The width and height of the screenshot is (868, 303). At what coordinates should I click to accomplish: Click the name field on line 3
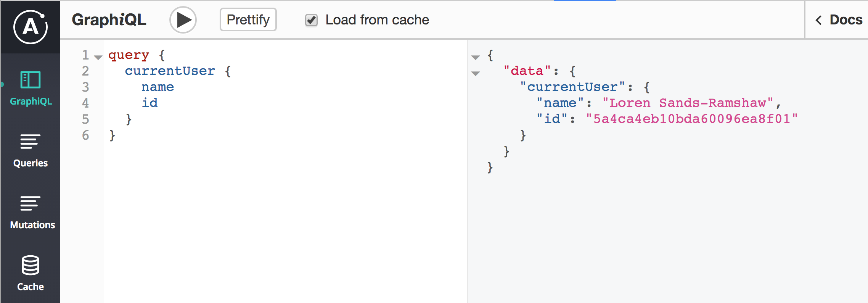pyautogui.click(x=158, y=87)
